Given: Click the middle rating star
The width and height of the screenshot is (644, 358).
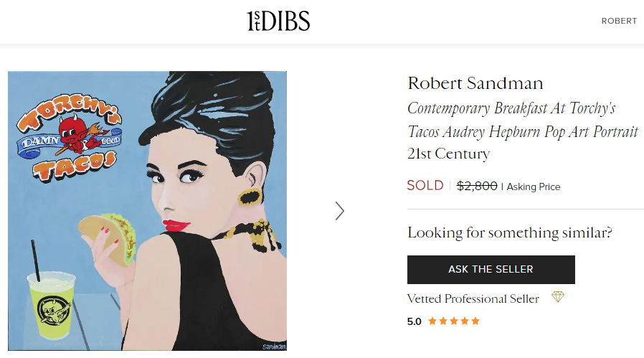Looking at the screenshot, I should coord(454,321).
